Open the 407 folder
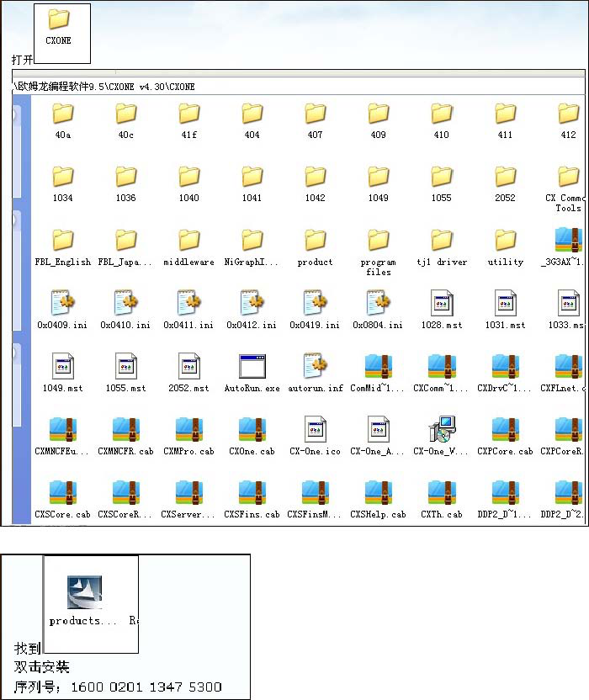Image resolution: width=589 pixels, height=700 pixels. [x=316, y=121]
